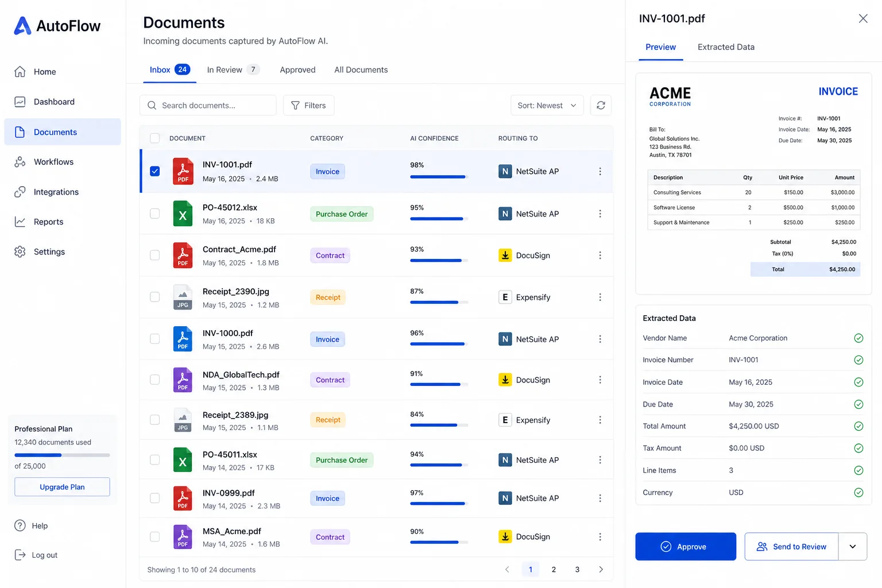
Task: Click the ACME invoice preview thumbnail
Action: (753, 183)
